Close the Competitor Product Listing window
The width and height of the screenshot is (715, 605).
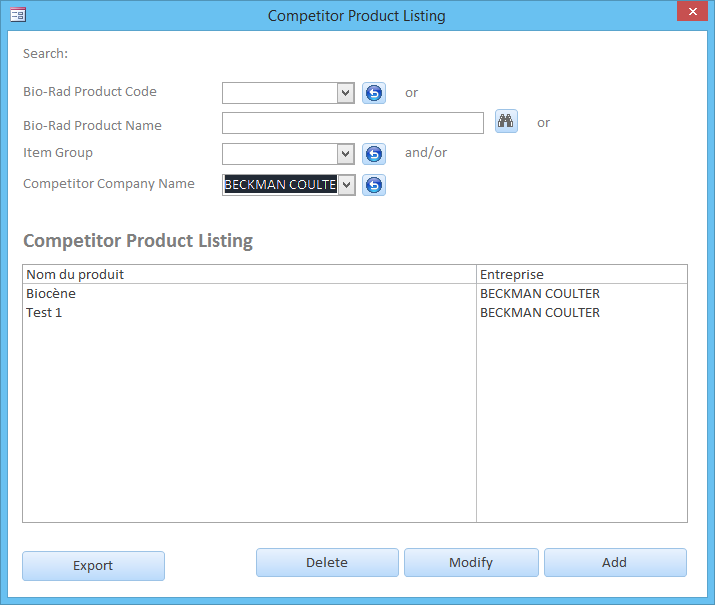coord(692,11)
